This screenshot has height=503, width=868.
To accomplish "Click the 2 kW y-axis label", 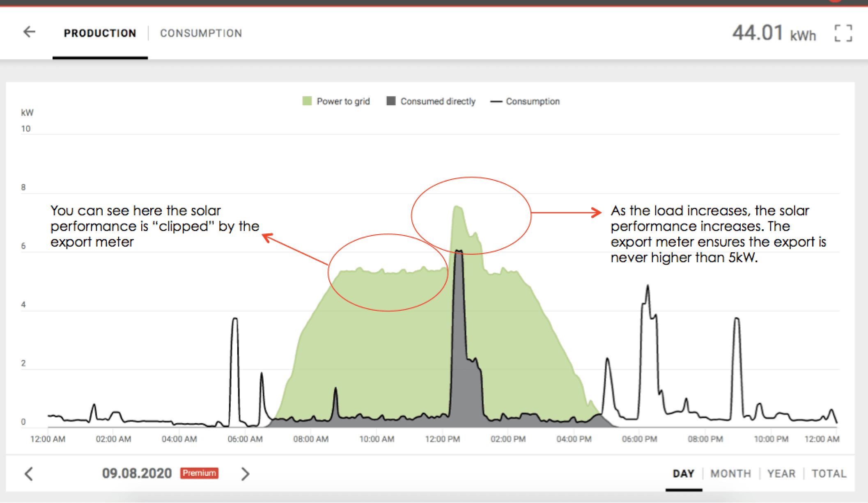I will (x=23, y=363).
